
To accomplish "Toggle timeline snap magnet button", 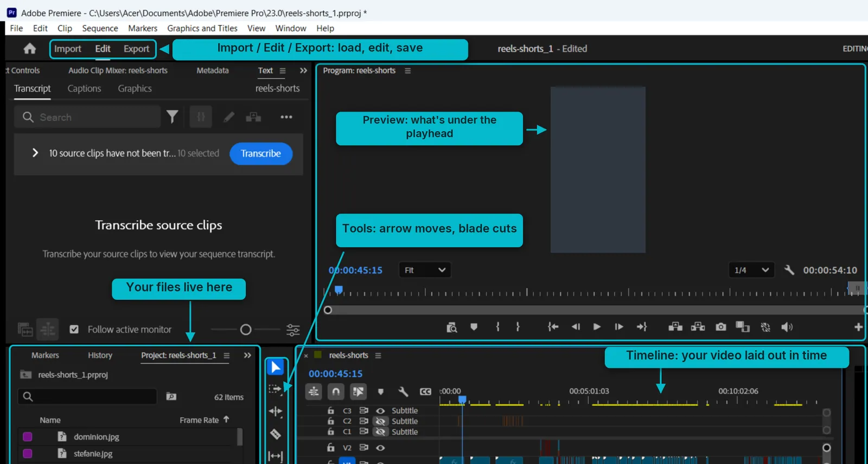I will coord(336,391).
